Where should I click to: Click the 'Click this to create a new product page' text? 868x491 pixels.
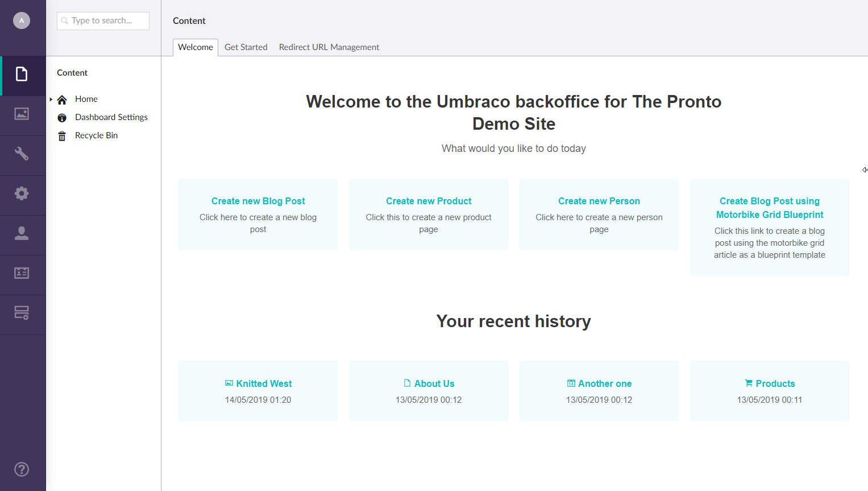point(429,223)
